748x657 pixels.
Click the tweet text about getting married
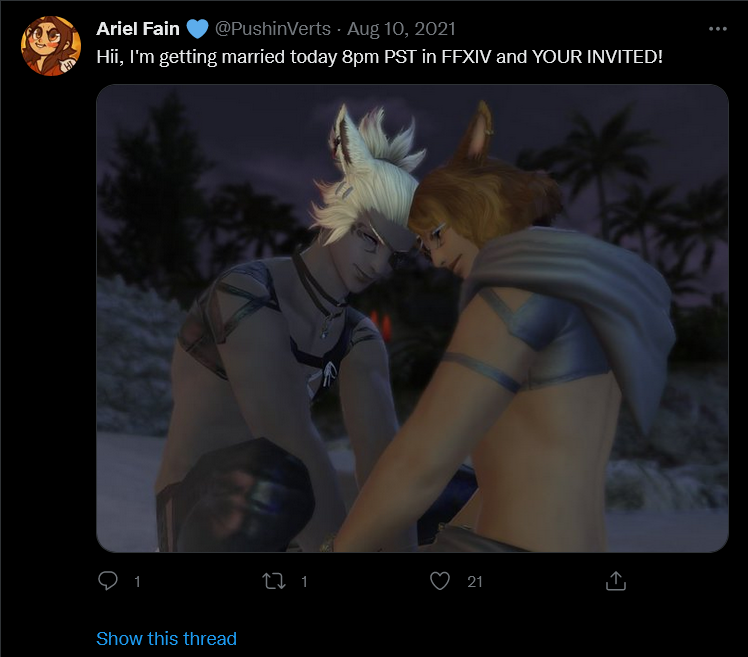[x=379, y=57]
